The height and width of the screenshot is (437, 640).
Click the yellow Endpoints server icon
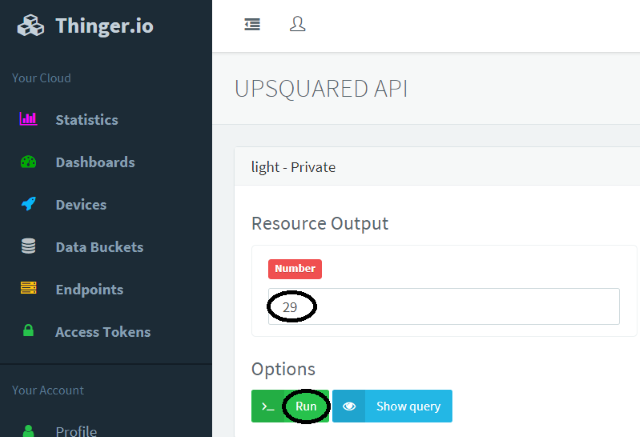pos(29,288)
